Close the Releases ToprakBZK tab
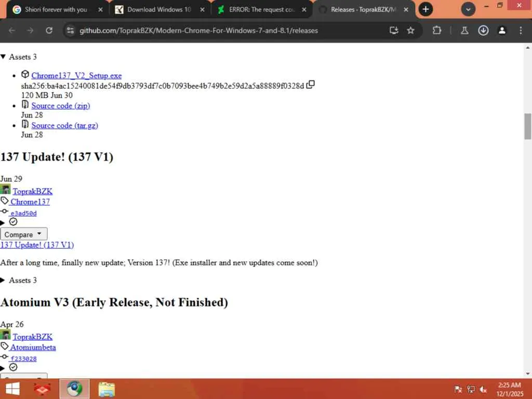The width and height of the screenshot is (532, 399). (406, 10)
